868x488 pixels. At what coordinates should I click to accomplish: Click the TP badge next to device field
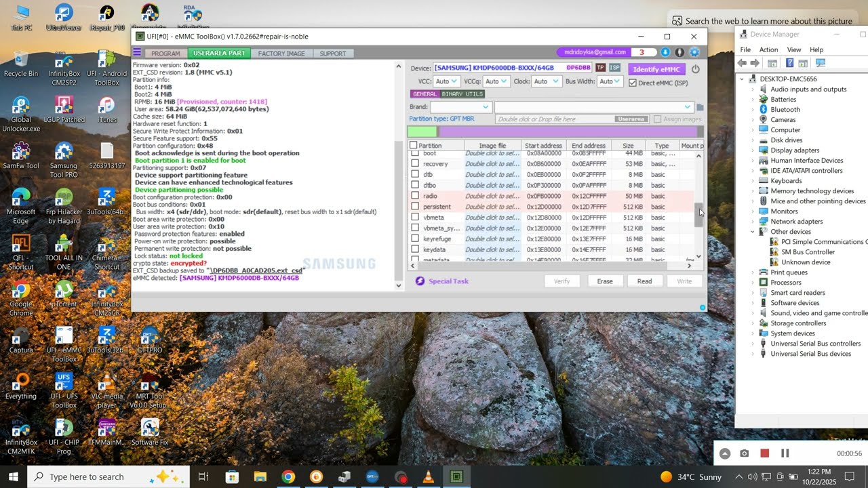[x=600, y=68]
